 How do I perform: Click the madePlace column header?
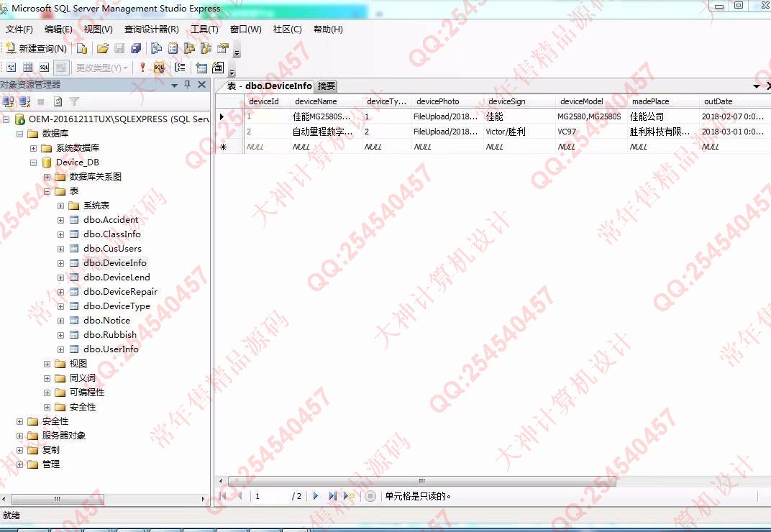point(663,101)
